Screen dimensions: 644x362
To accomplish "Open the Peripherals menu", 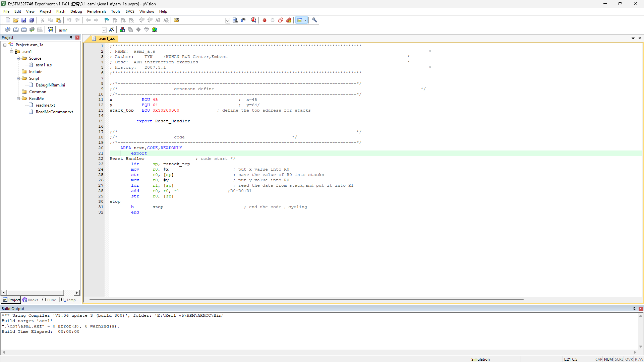I will coord(97,11).
